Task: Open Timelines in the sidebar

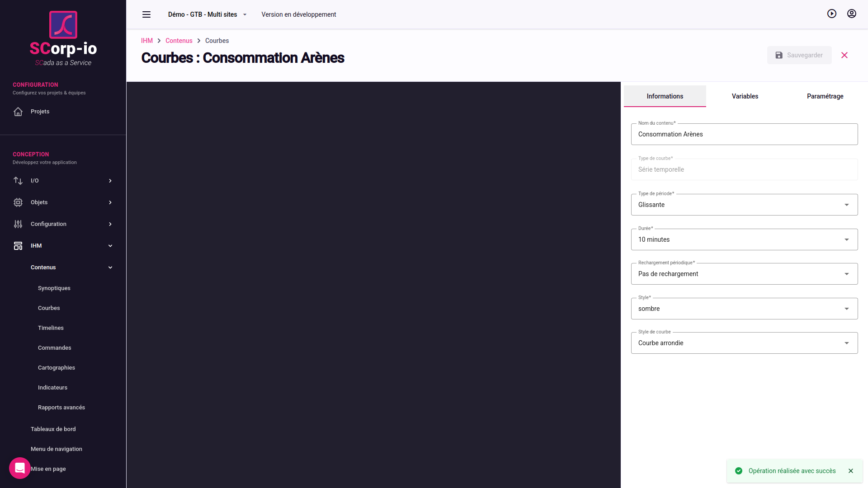Action: click(x=51, y=328)
